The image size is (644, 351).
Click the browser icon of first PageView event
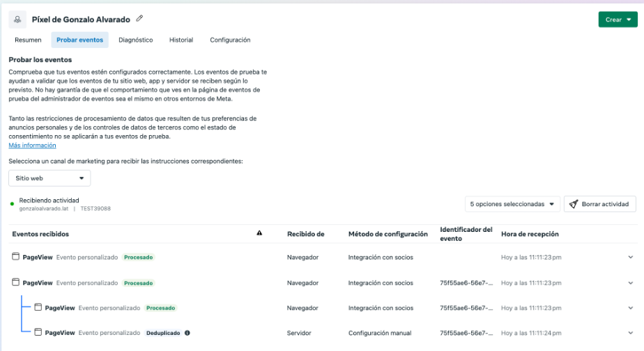pyautogui.click(x=16, y=257)
